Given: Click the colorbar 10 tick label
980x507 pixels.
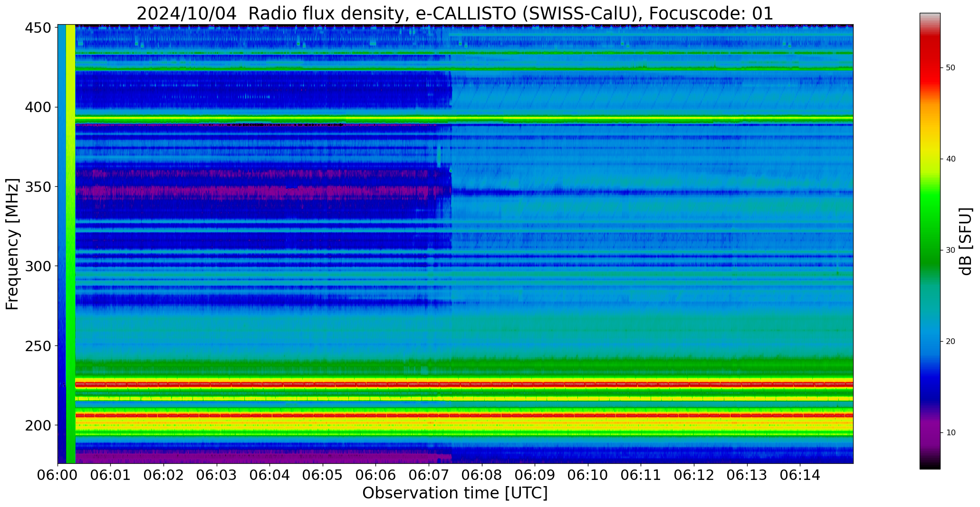Looking at the screenshot, I should coord(951,433).
